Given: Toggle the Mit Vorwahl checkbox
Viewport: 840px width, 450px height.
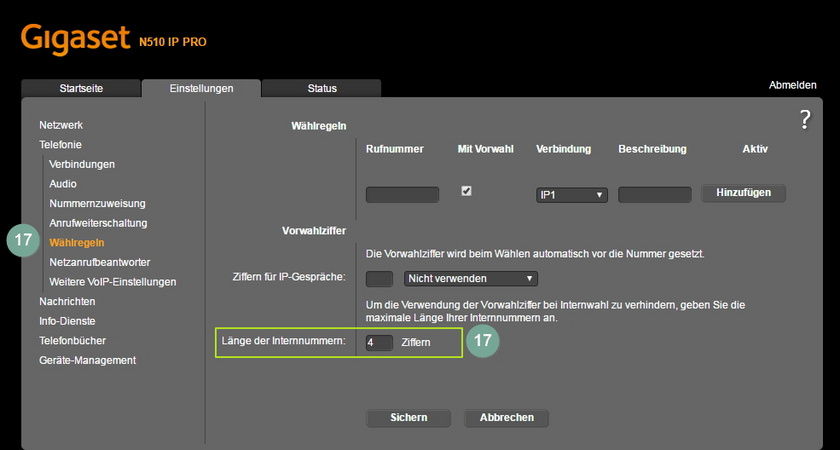Looking at the screenshot, I should 466,191.
